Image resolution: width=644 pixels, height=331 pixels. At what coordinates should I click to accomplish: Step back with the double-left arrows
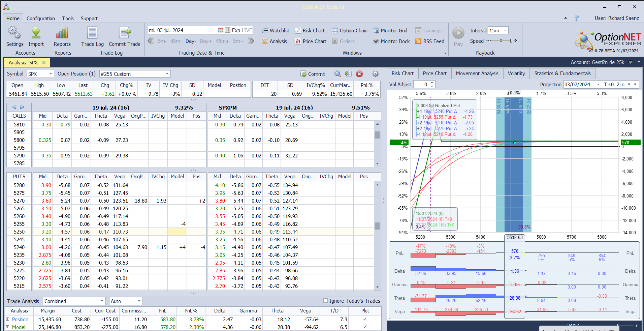151,41
